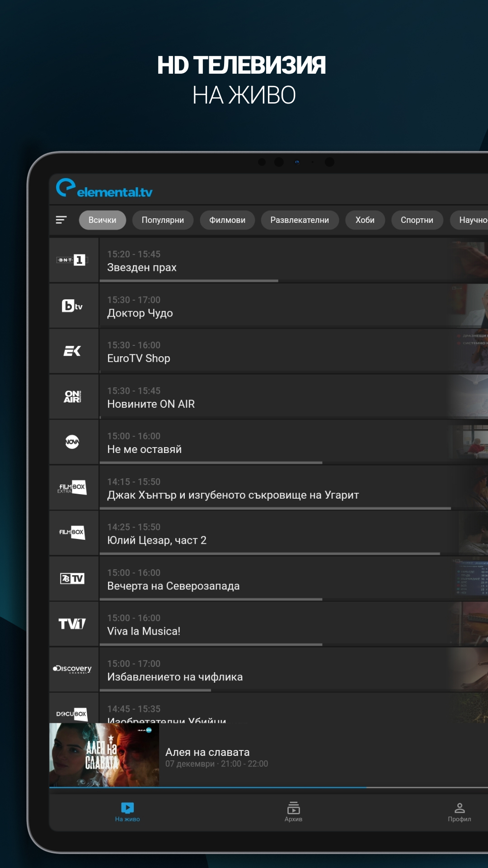Filter by Филмови category
The image size is (488, 868).
(227, 220)
